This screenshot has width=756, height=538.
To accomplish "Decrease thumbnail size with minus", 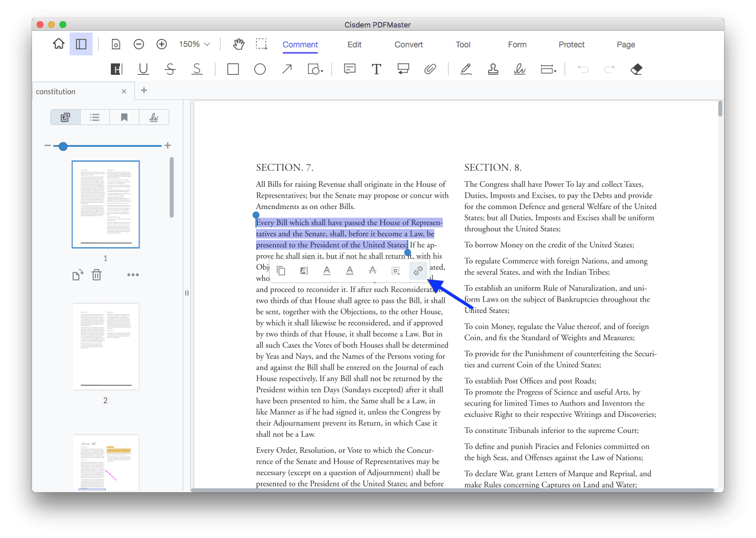I will pyautogui.click(x=47, y=146).
